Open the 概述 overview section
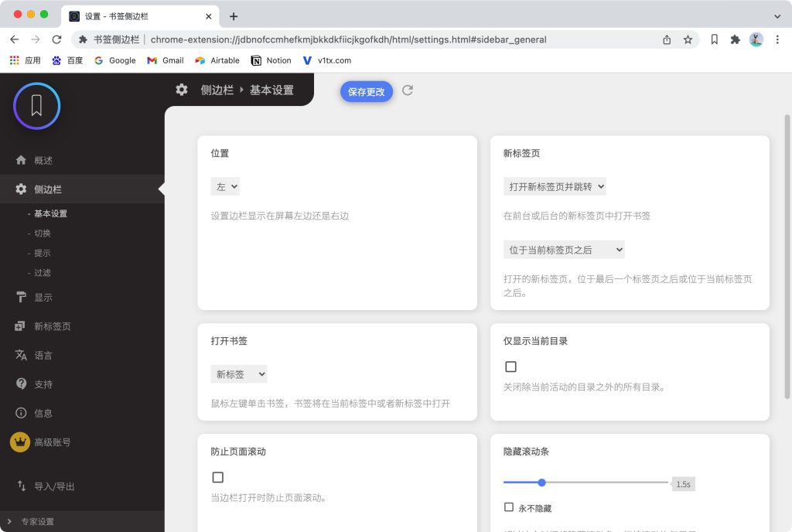 (x=43, y=161)
